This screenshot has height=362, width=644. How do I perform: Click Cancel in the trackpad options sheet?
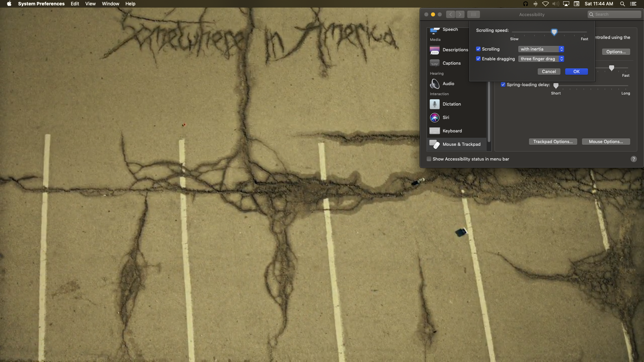(x=549, y=72)
